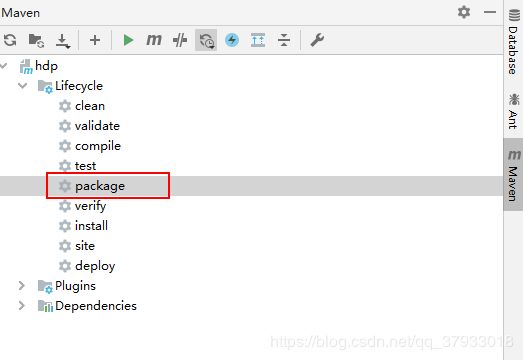Select the Dependencies folder label
This screenshot has height=360, width=523.
96,306
